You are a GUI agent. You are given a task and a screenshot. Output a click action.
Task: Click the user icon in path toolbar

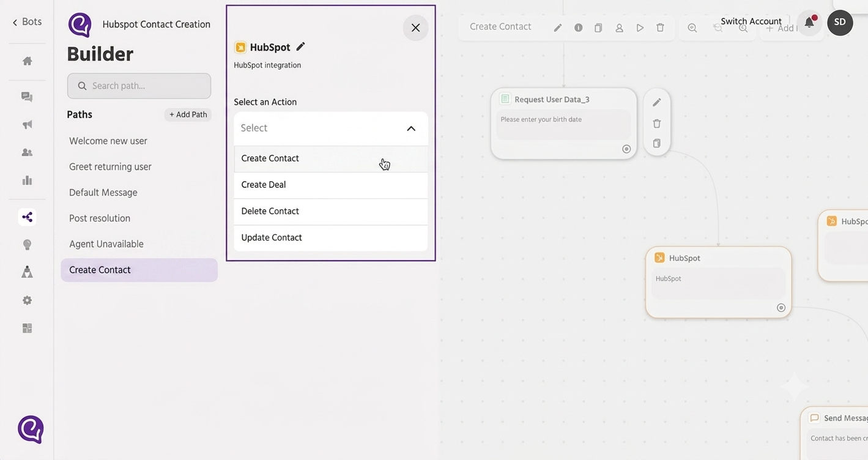[x=619, y=28]
